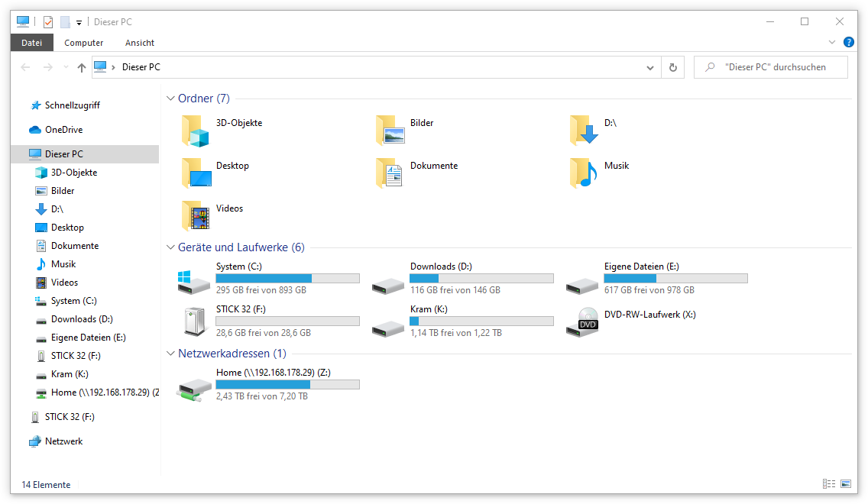The image size is (868, 504).
Task: Switch to details view in the status bar
Action: 830,483
